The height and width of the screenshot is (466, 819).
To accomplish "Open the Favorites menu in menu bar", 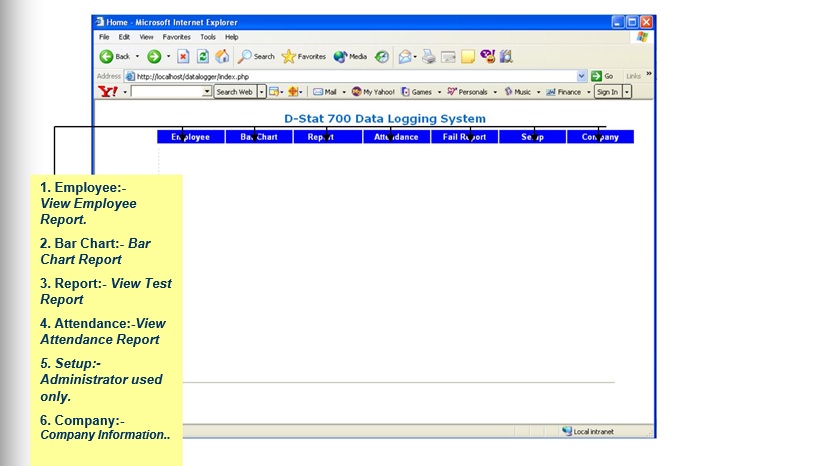I will [176, 37].
